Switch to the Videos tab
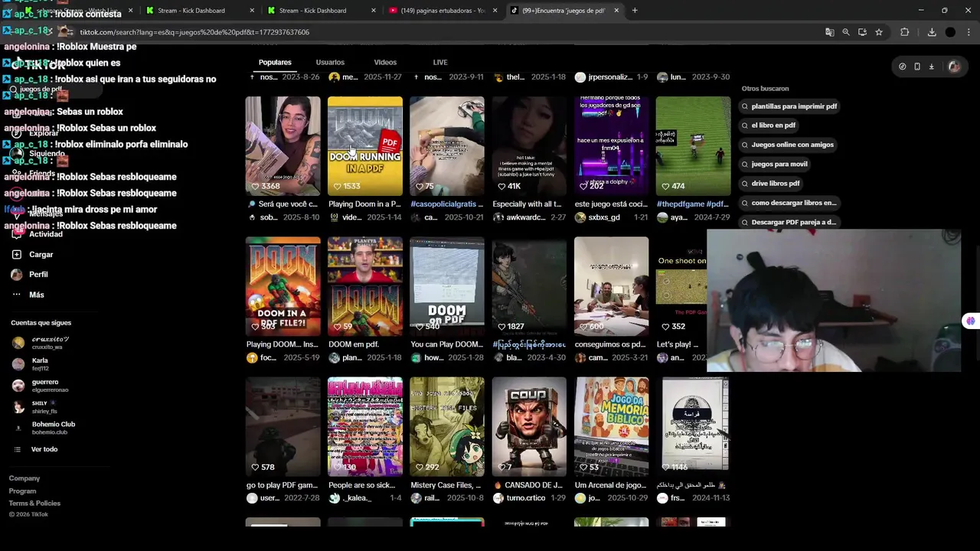 pos(385,62)
